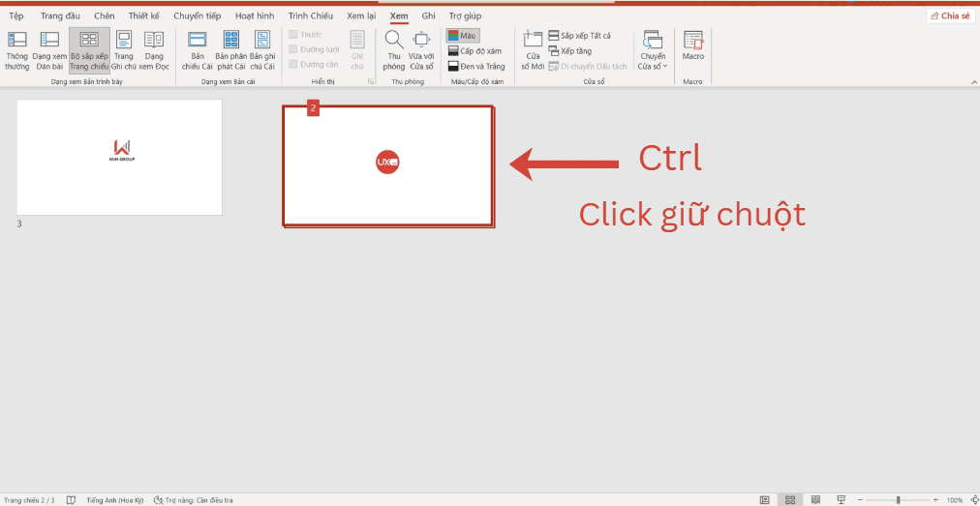Open the Trang đầu tab
Viewport: 980px width, 506px height.
(61, 15)
